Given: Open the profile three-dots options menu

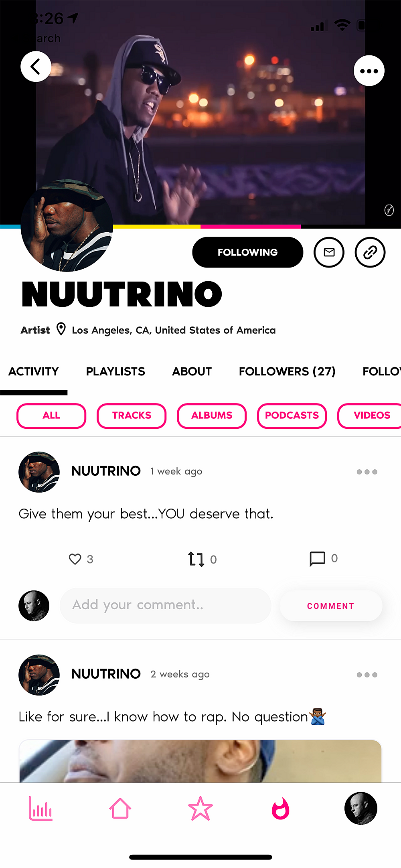Looking at the screenshot, I should tap(369, 71).
